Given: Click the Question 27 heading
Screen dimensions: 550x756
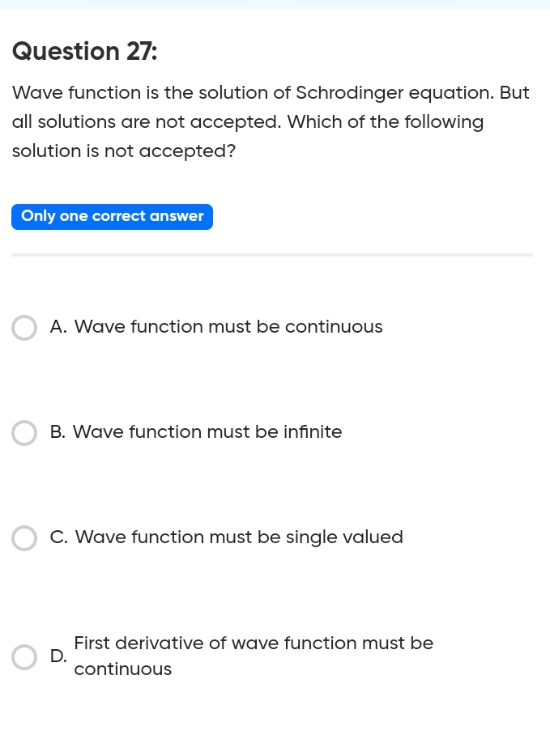Looking at the screenshot, I should (x=84, y=51).
